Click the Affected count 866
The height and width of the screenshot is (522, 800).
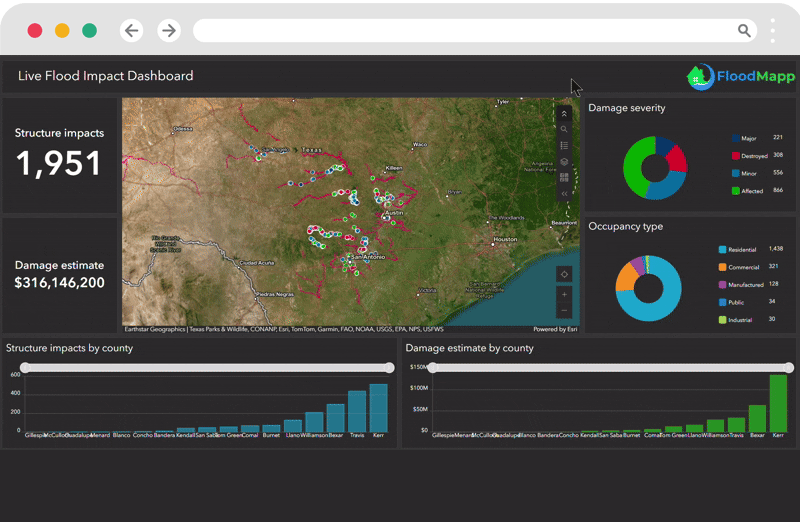coord(778,190)
